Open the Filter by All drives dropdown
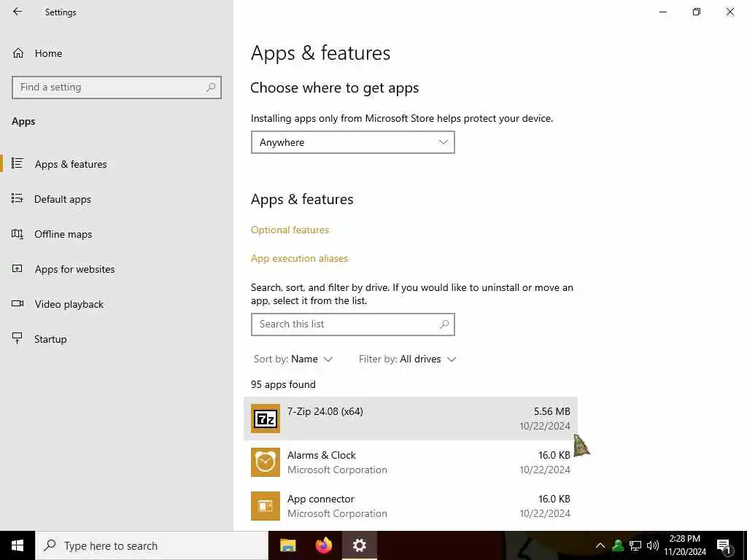 [x=407, y=359]
